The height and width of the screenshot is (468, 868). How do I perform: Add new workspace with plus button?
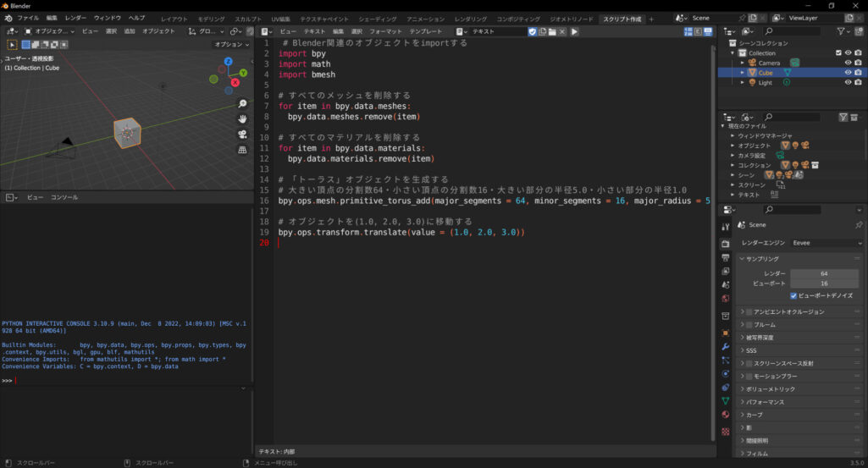click(x=651, y=19)
